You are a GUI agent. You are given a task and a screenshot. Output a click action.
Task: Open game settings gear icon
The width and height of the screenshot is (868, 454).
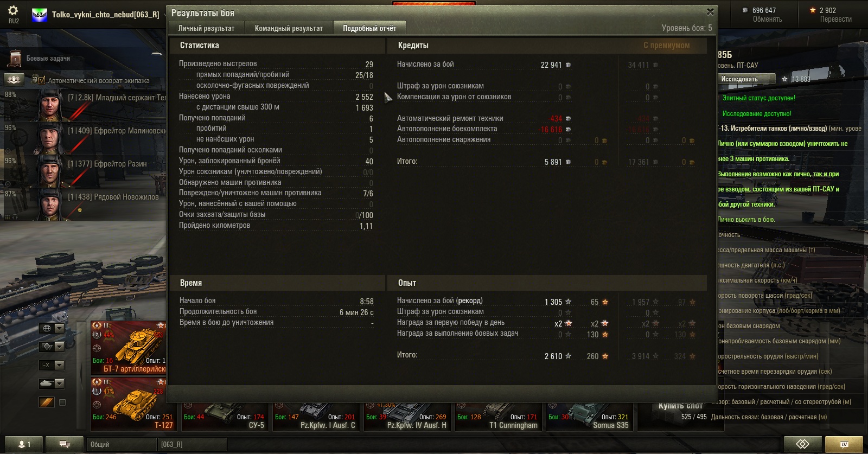13,11
